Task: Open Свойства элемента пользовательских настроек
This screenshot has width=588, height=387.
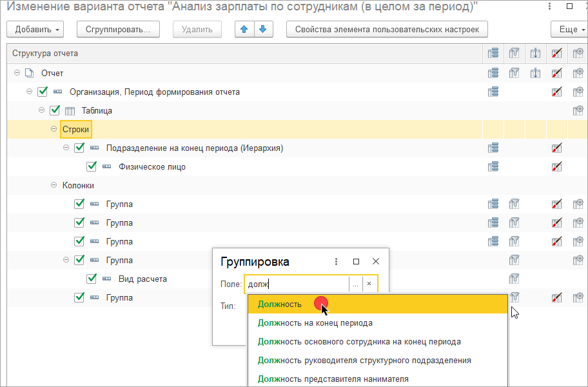Action: tap(387, 30)
